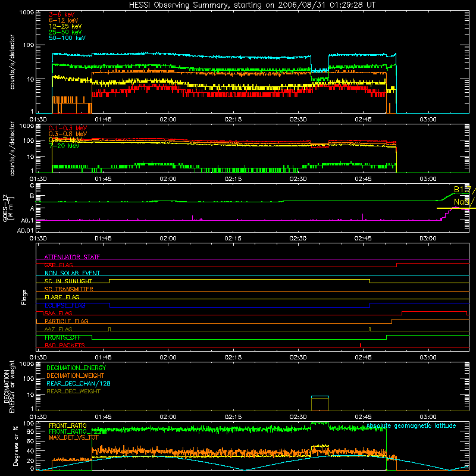Select the "12-25 keV" legend entry

coord(65,26)
